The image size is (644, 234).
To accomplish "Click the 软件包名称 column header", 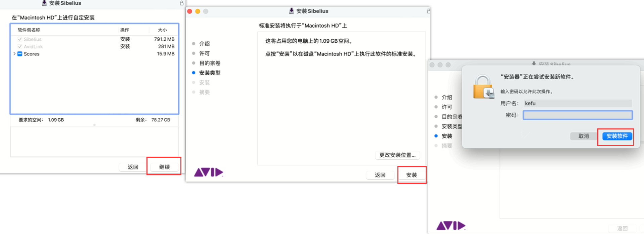I will pyautogui.click(x=29, y=30).
